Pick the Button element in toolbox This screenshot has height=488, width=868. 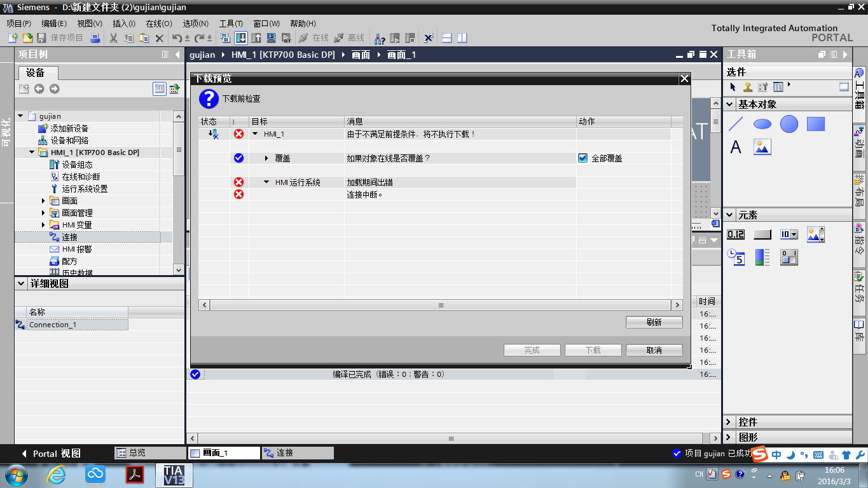pyautogui.click(x=762, y=234)
